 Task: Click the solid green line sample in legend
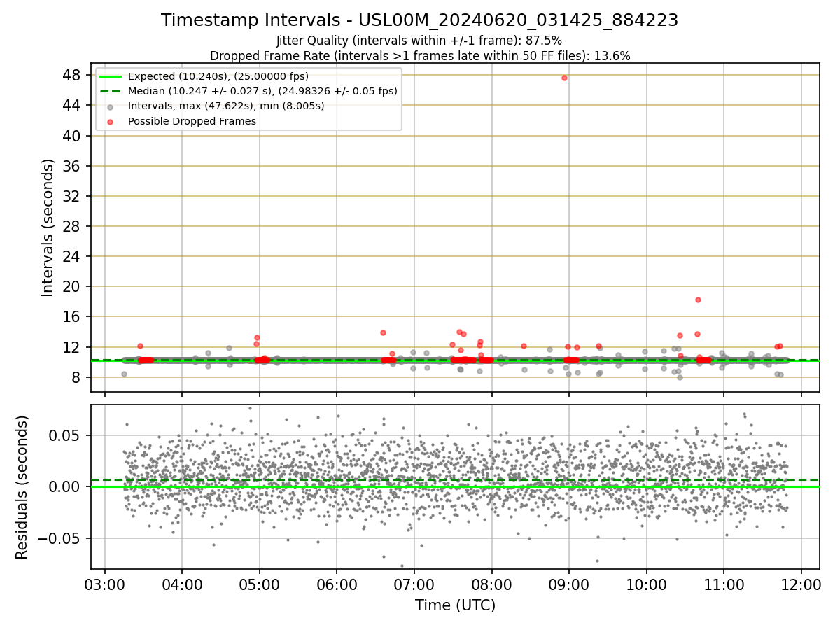(111, 76)
